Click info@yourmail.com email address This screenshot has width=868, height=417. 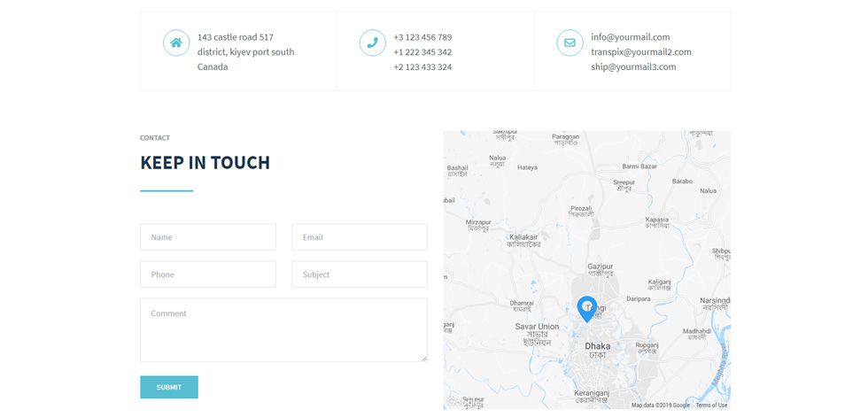tap(631, 37)
